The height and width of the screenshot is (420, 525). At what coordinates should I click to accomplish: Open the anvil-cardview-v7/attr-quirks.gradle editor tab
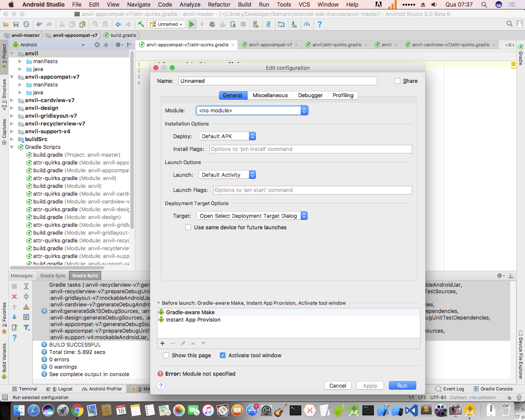click(450, 45)
